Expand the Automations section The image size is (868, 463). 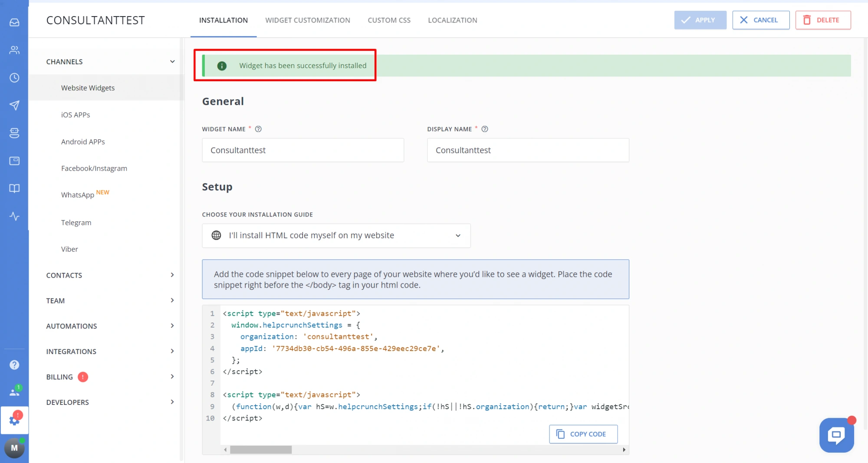coord(172,326)
